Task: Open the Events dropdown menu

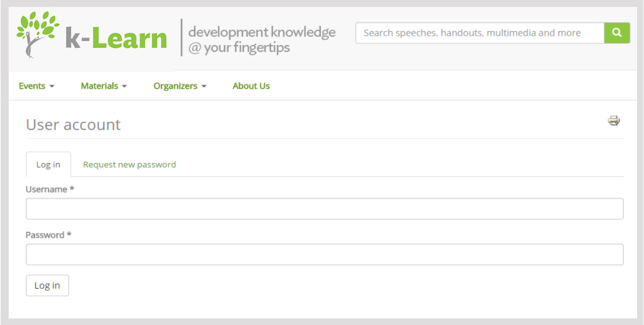Action: pos(36,86)
